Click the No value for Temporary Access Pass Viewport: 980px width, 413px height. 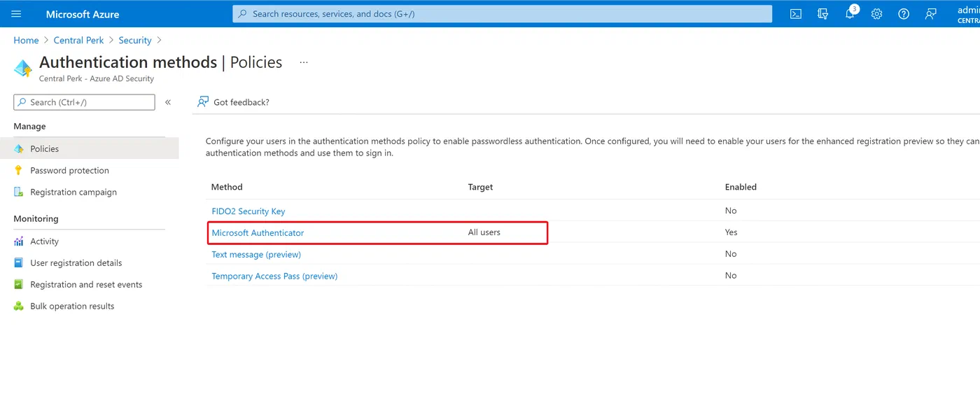click(x=731, y=276)
